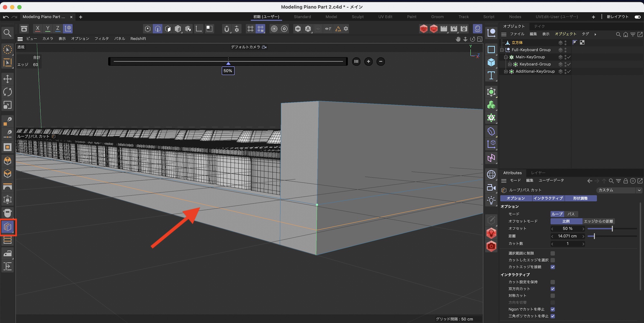Click the Text spline tool icon

(x=491, y=75)
